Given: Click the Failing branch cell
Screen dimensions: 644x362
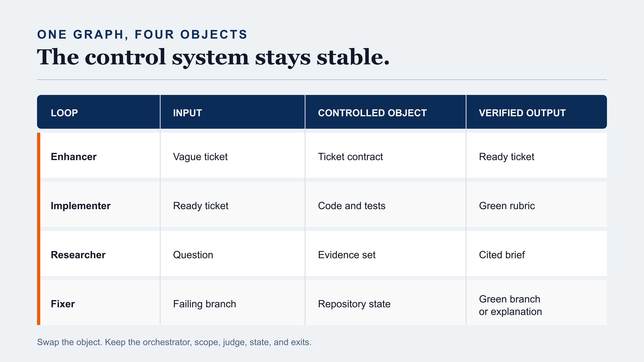Looking at the screenshot, I should click(204, 304).
